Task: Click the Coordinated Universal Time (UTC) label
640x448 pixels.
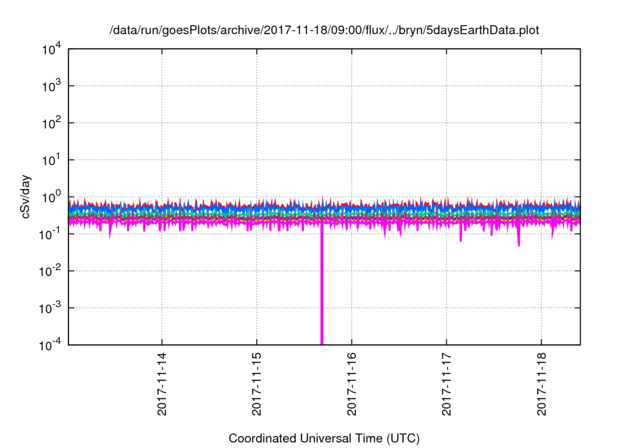Action: coord(324,438)
